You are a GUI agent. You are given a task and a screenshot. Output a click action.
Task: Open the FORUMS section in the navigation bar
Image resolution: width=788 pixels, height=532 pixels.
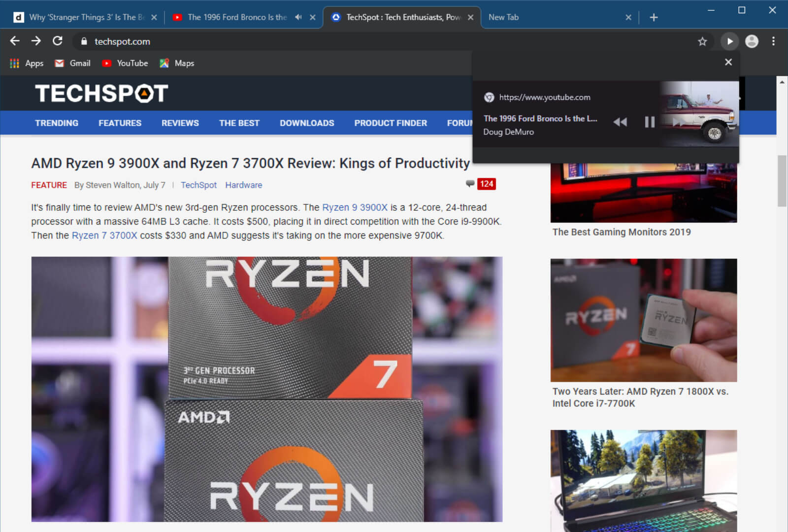(x=459, y=123)
